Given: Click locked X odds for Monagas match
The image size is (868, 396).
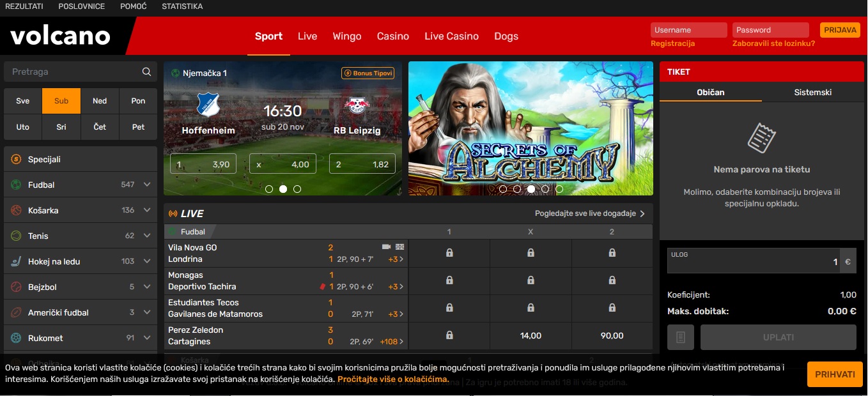Looking at the screenshot, I should pyautogui.click(x=531, y=280).
